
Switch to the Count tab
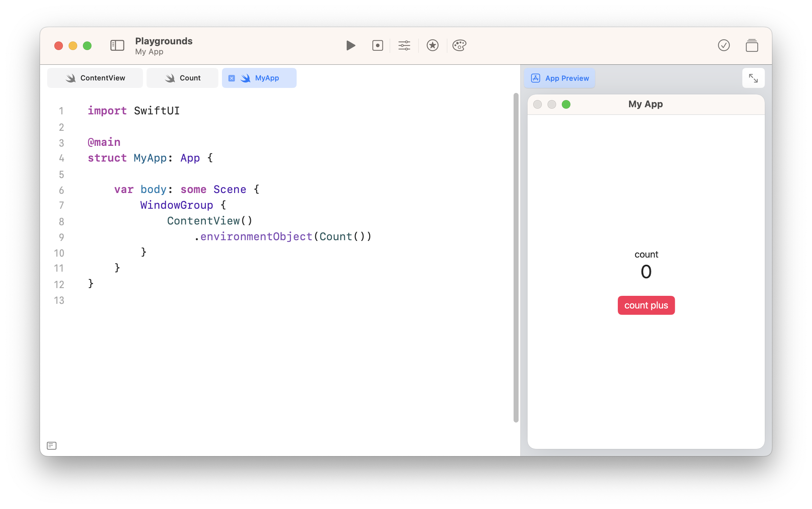(183, 78)
